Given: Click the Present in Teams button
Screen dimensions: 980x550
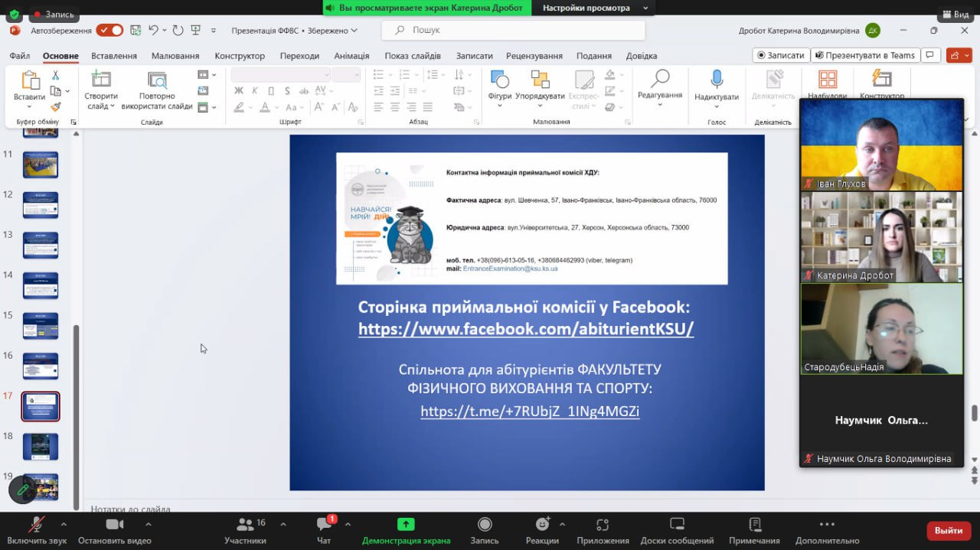Looking at the screenshot, I should click(x=865, y=55).
